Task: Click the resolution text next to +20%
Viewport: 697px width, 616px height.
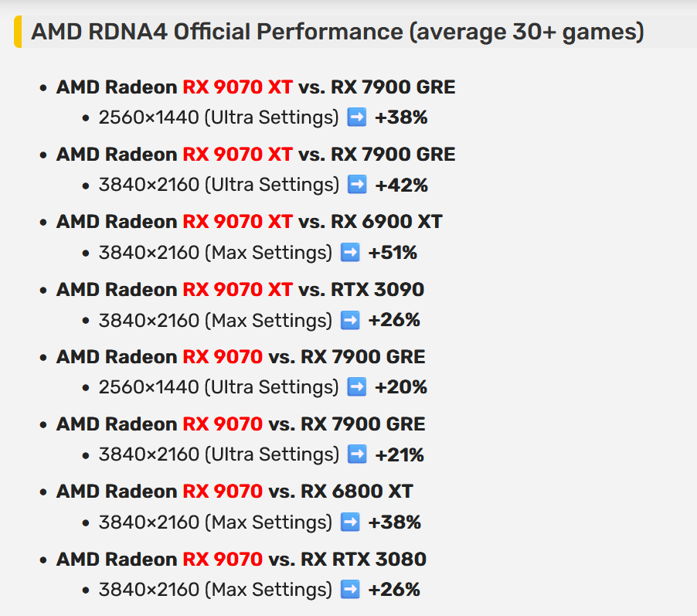Action: (219, 387)
